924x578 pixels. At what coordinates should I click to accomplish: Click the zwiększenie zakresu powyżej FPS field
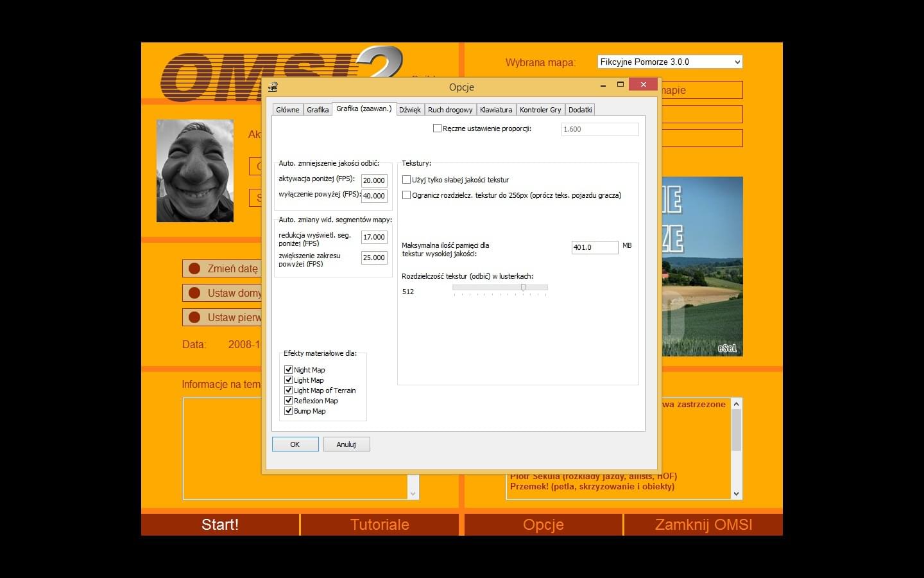click(x=374, y=258)
